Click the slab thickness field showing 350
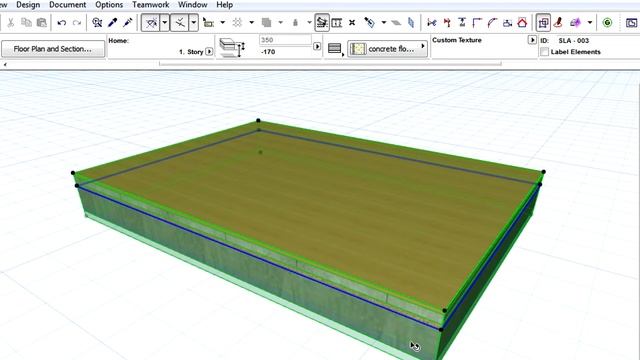This screenshot has width=640, height=360. click(x=285, y=40)
